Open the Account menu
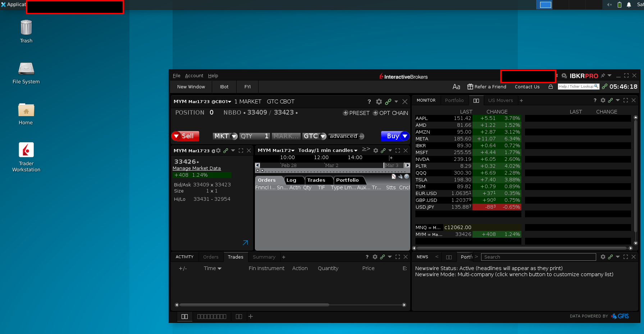Image resolution: width=644 pixels, height=334 pixels. (194, 76)
